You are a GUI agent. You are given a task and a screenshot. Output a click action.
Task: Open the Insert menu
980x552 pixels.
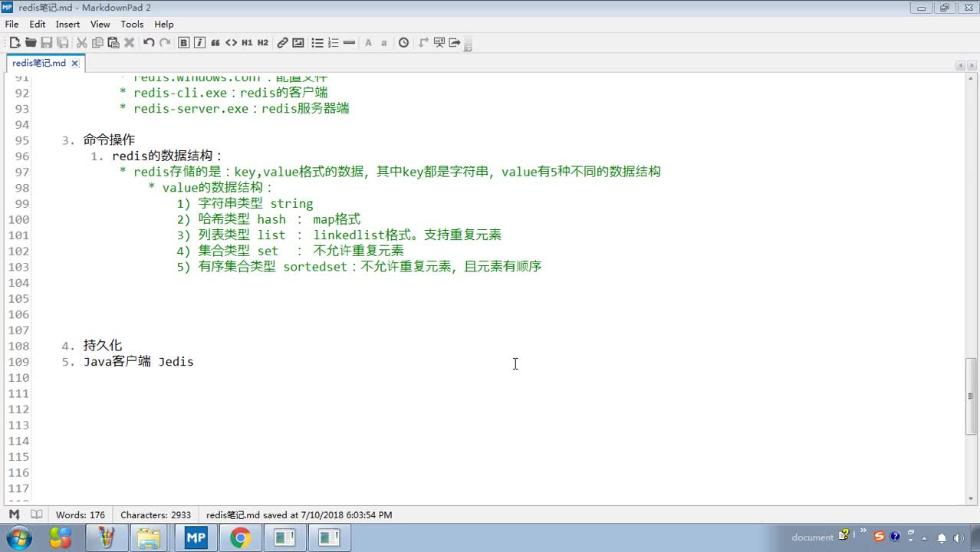click(68, 25)
